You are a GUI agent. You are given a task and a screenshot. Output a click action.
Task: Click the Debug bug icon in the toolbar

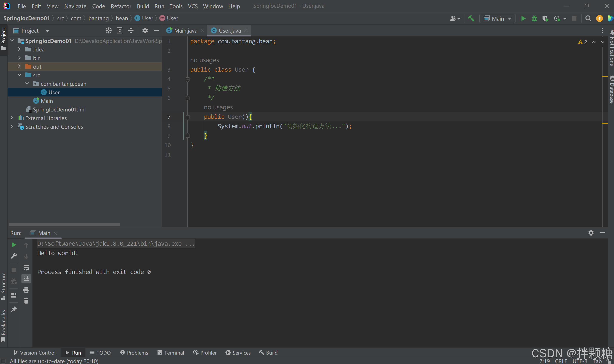(x=534, y=19)
